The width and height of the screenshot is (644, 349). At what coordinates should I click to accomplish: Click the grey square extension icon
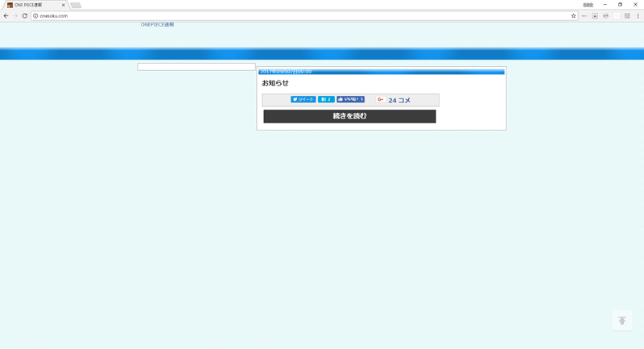(627, 15)
